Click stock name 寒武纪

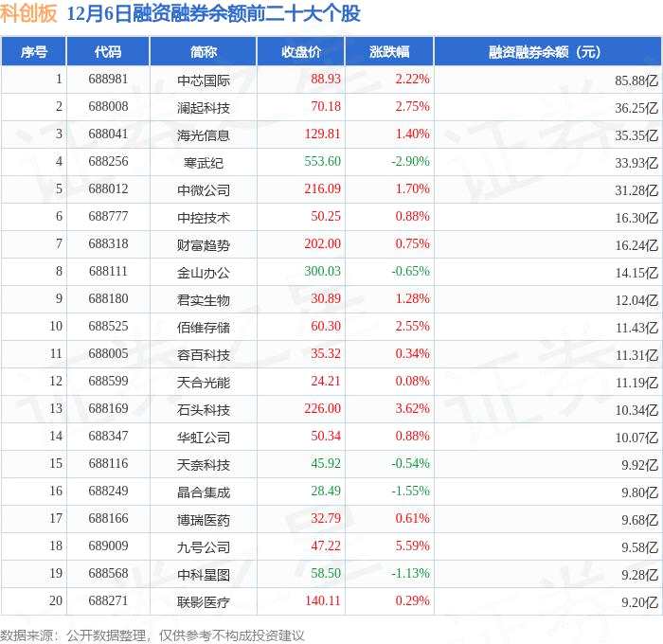(x=204, y=163)
